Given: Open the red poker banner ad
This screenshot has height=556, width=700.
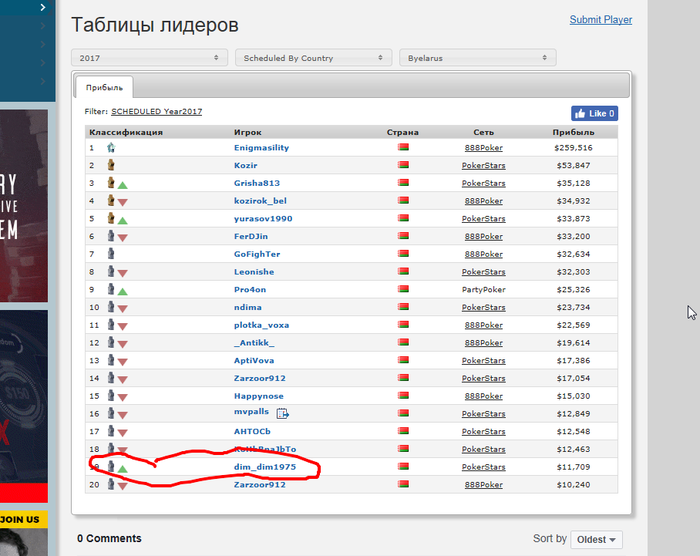Looking at the screenshot, I should click(24, 206).
